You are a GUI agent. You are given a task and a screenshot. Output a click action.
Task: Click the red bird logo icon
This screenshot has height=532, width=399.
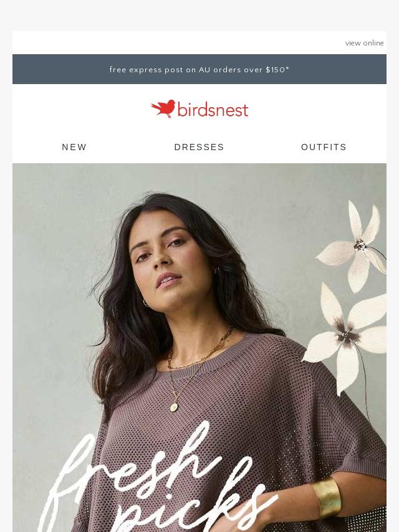coord(163,108)
